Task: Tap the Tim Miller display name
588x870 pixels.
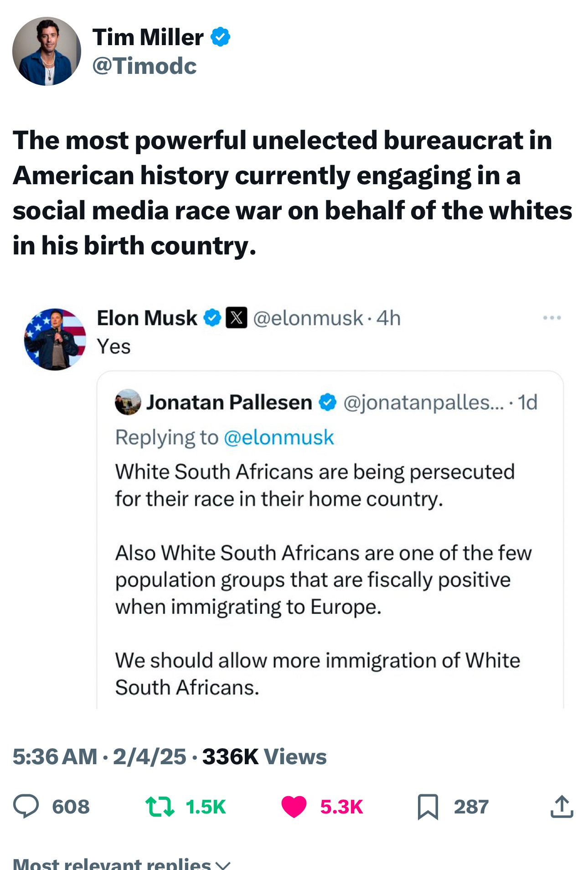Action: [x=148, y=37]
